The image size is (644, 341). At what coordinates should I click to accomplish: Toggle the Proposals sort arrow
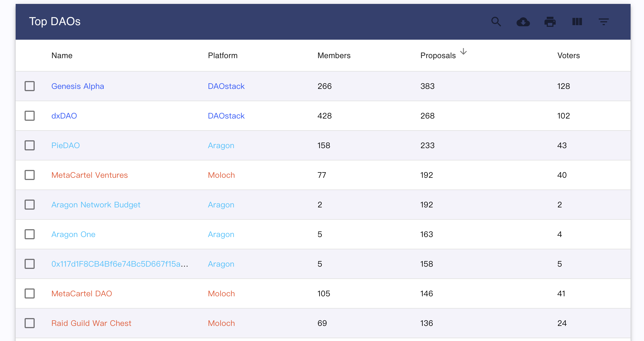(463, 51)
